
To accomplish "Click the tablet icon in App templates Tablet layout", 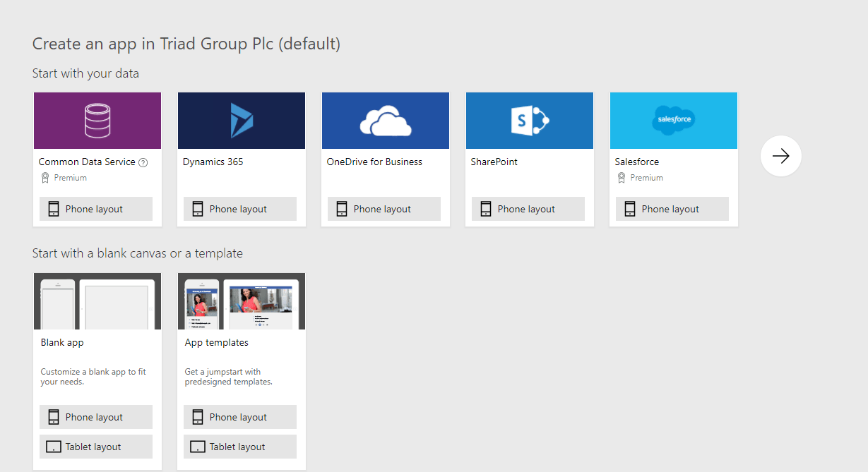I will pos(198,447).
